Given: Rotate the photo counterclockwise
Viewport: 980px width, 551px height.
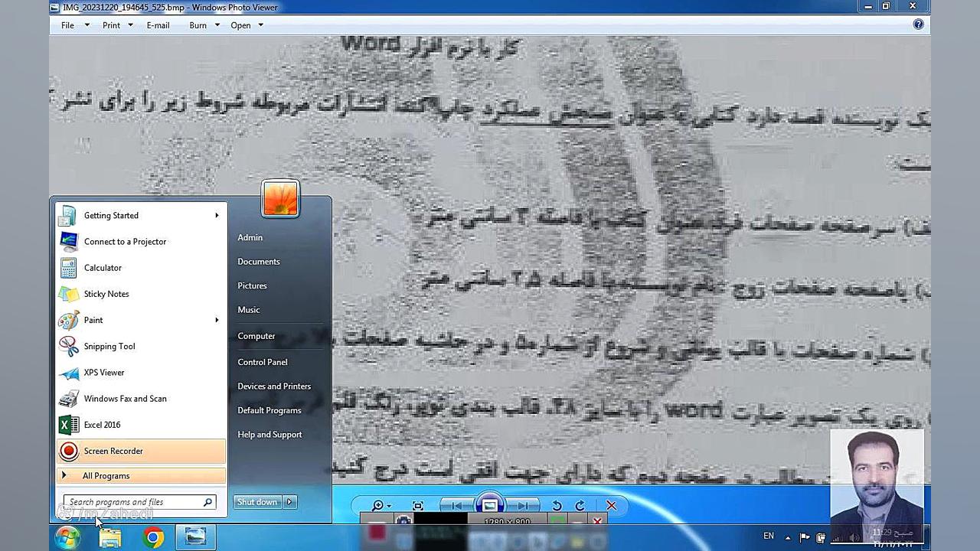Looking at the screenshot, I should point(557,506).
